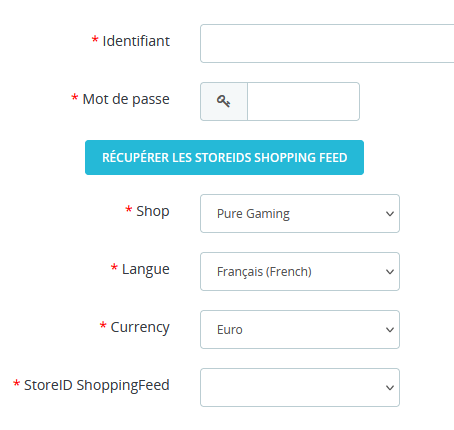The width and height of the screenshot is (454, 430).
Task: Click the red asterisk beside StoreID ShoppingFeed
Action: pos(16,384)
